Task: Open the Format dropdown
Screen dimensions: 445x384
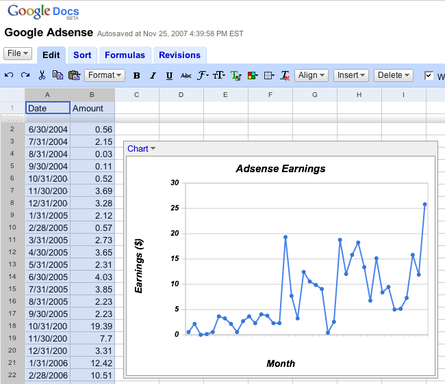Action: tap(105, 75)
